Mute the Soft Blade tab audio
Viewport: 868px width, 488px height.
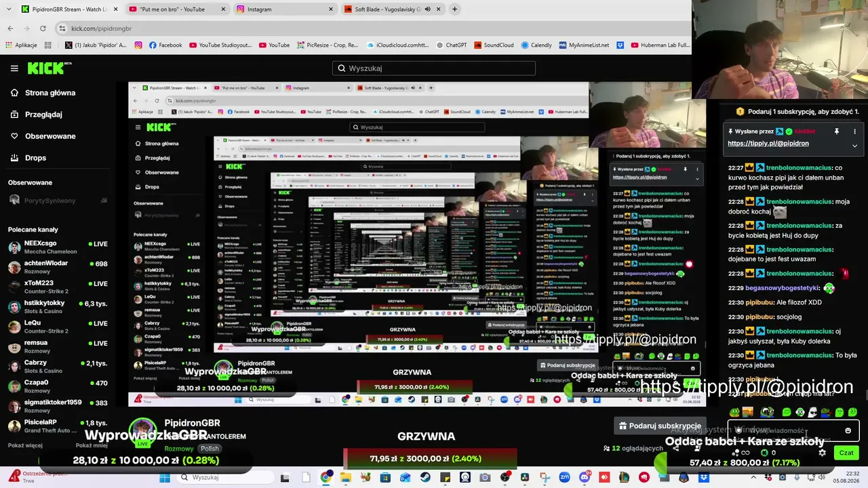[x=427, y=9]
